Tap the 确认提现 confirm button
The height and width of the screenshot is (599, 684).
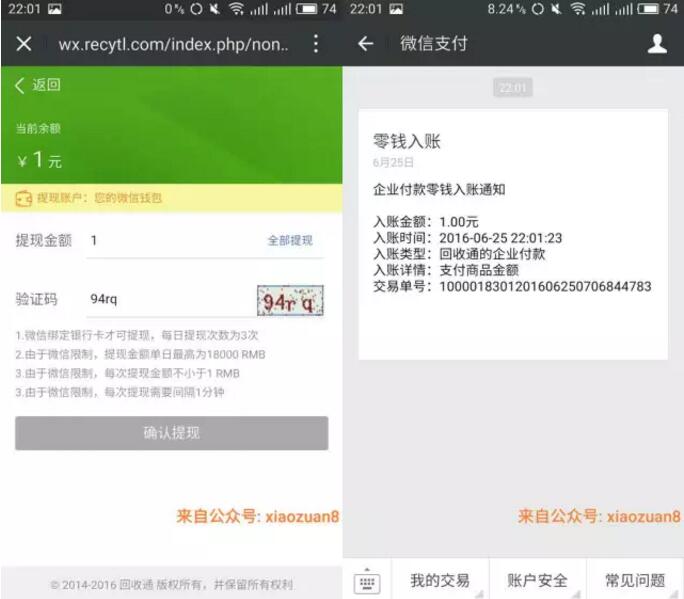(171, 433)
